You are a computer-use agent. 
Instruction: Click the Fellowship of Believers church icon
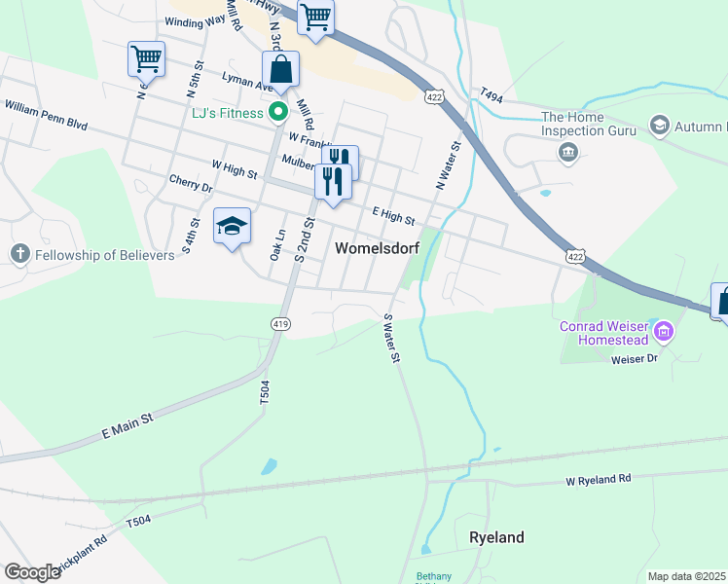pos(20,254)
